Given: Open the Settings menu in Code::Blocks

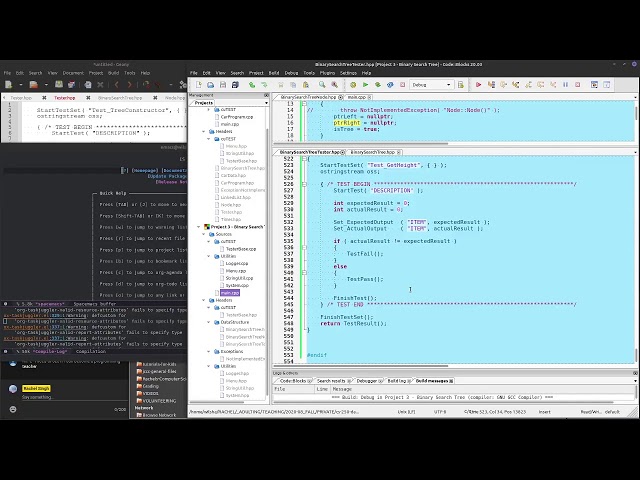Looking at the screenshot, I should (x=348, y=73).
